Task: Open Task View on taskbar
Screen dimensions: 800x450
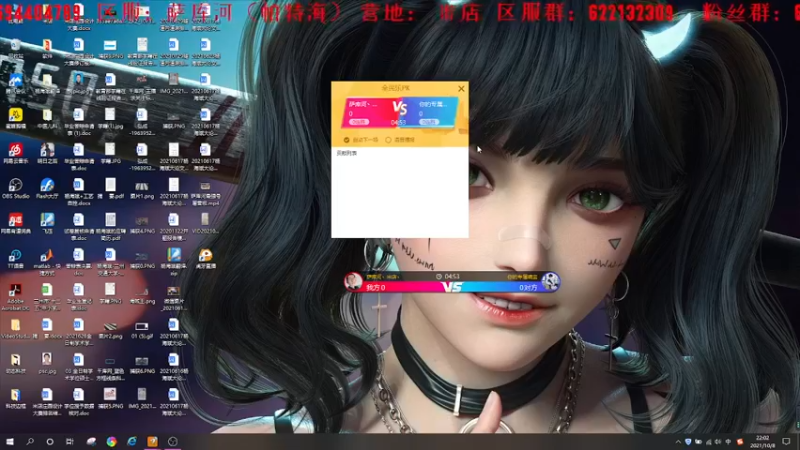Action: coord(69,442)
